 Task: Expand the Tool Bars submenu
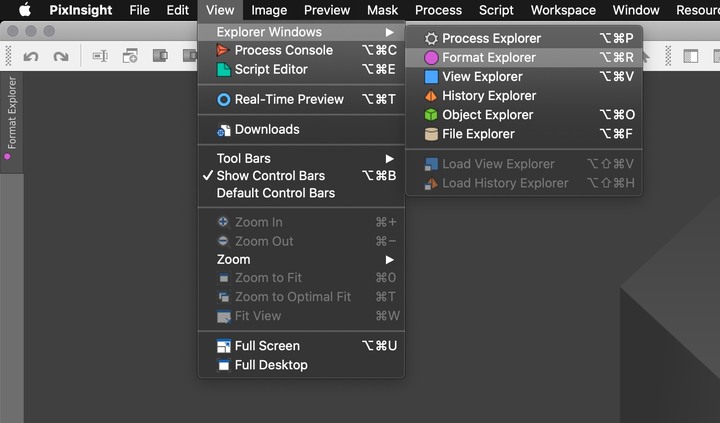(301, 158)
